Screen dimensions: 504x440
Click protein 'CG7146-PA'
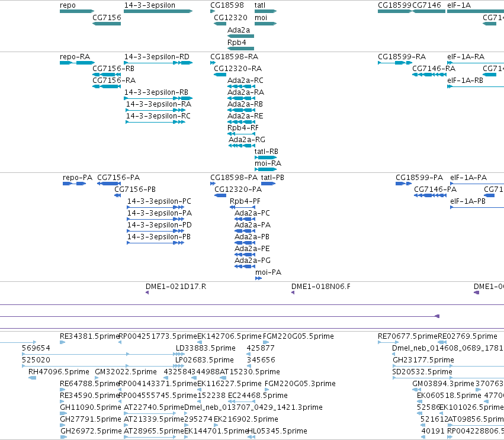[x=435, y=190]
